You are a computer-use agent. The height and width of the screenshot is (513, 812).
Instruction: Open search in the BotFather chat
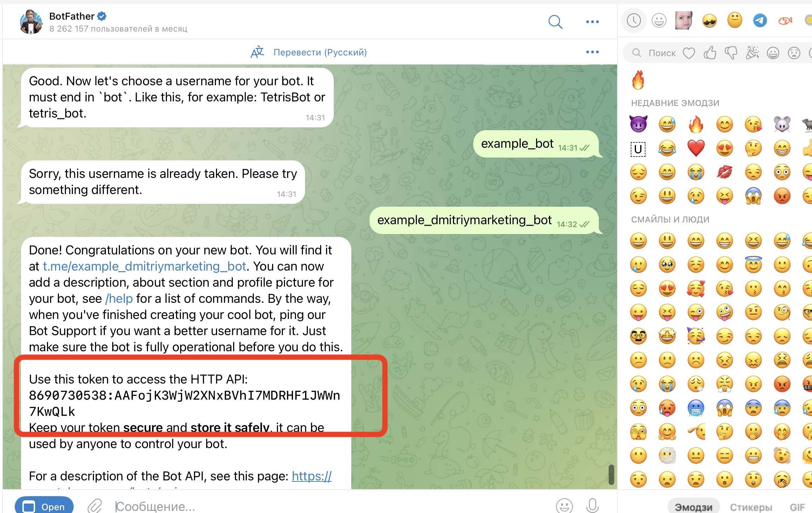point(555,22)
